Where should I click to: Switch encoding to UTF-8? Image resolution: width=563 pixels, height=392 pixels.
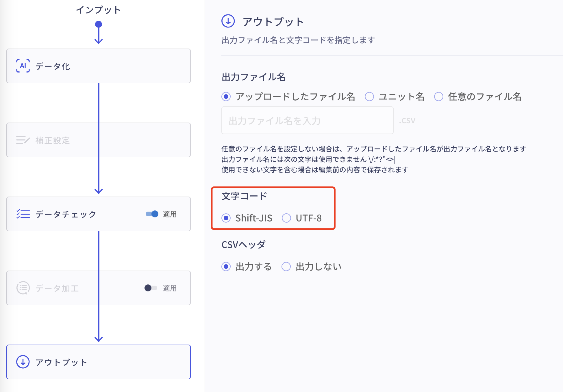coord(286,218)
